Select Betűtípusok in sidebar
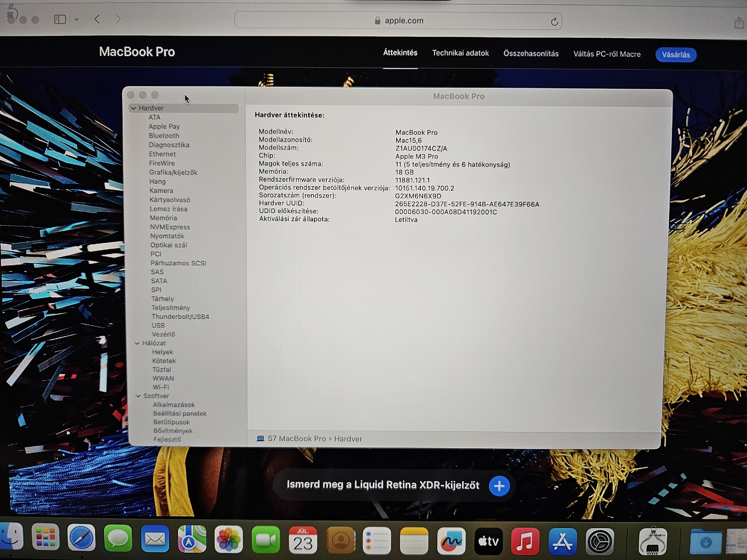The image size is (747, 560). coord(172,422)
